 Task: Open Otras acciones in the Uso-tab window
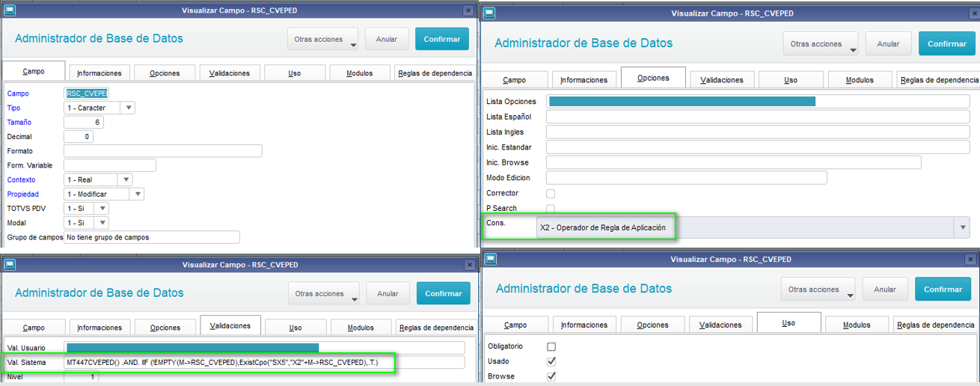818,289
